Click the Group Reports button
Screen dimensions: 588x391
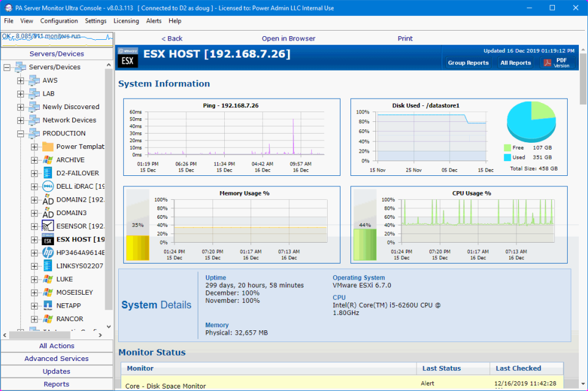click(468, 63)
